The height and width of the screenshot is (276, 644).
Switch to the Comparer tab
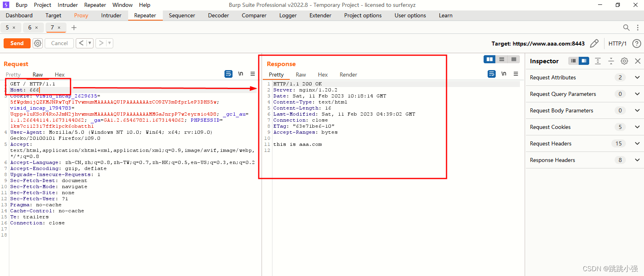(254, 15)
